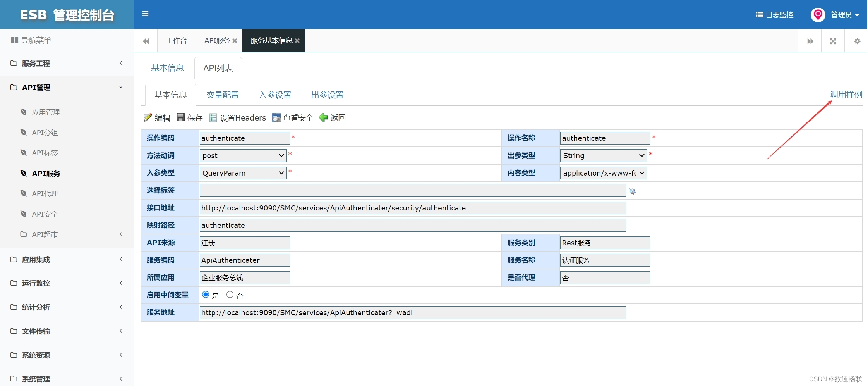Click the API超市 folder icon
The height and width of the screenshot is (386, 868).
coord(24,234)
